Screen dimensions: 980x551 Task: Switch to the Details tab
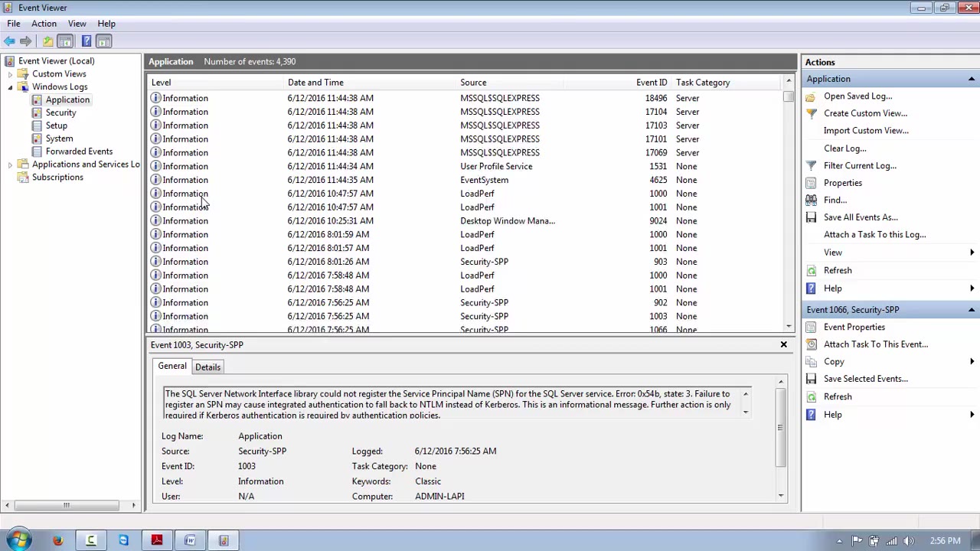207,367
